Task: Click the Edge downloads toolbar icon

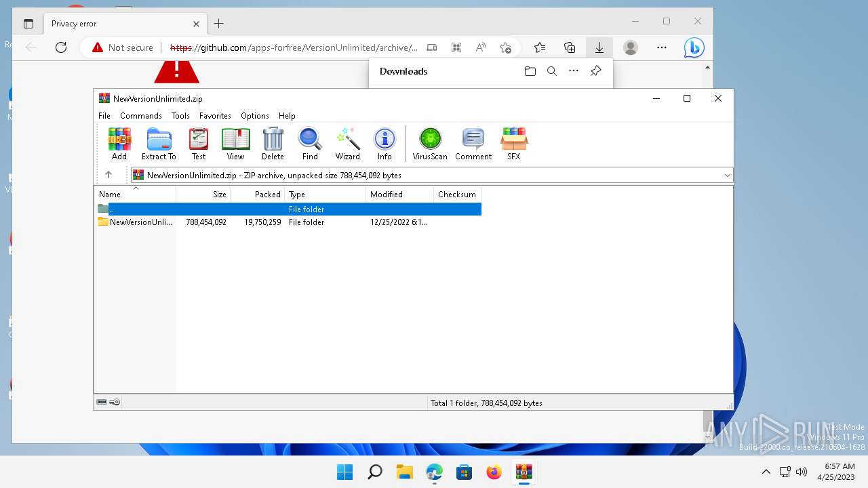Action: pos(599,47)
